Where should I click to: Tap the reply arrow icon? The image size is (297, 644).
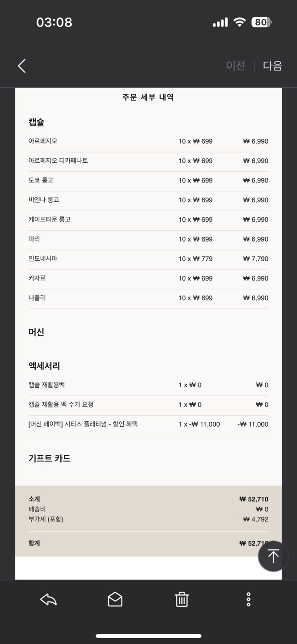(48, 599)
